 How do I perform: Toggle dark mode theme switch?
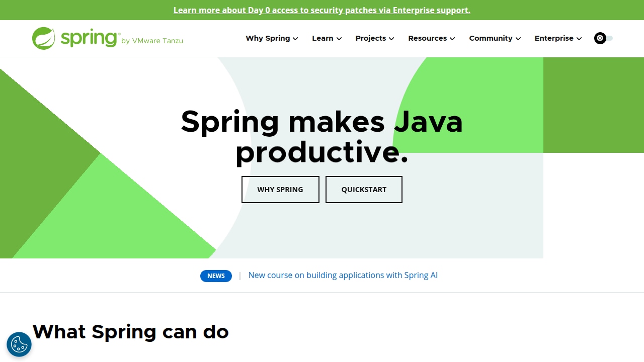(x=603, y=38)
